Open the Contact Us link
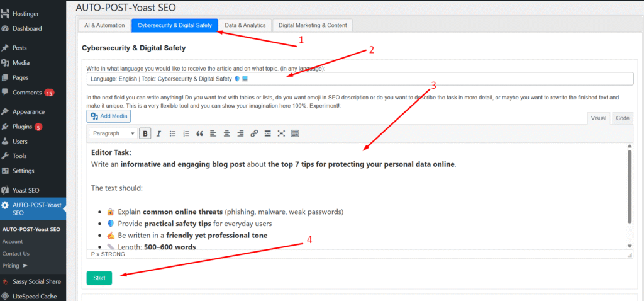This screenshot has height=301, width=644. point(16,254)
